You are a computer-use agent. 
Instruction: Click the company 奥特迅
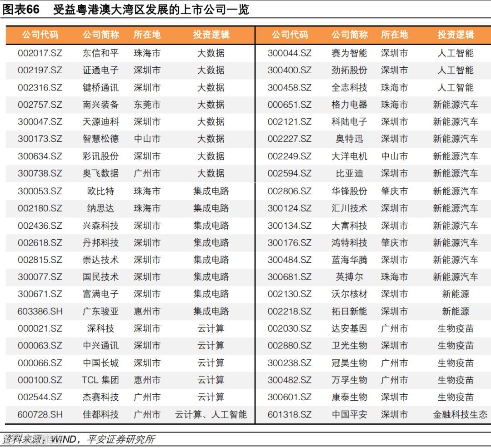pyautogui.click(x=349, y=138)
